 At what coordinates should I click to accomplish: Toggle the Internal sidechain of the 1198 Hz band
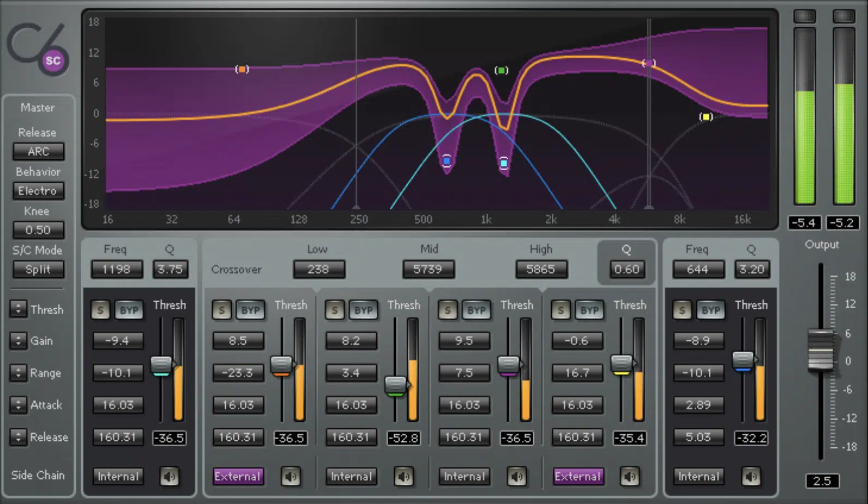(x=118, y=477)
